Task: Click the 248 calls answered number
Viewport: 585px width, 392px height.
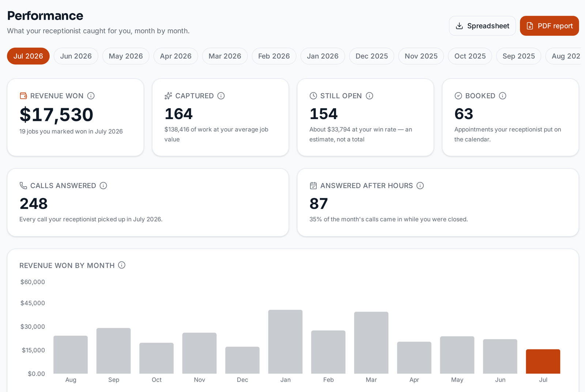Action: [x=34, y=204]
